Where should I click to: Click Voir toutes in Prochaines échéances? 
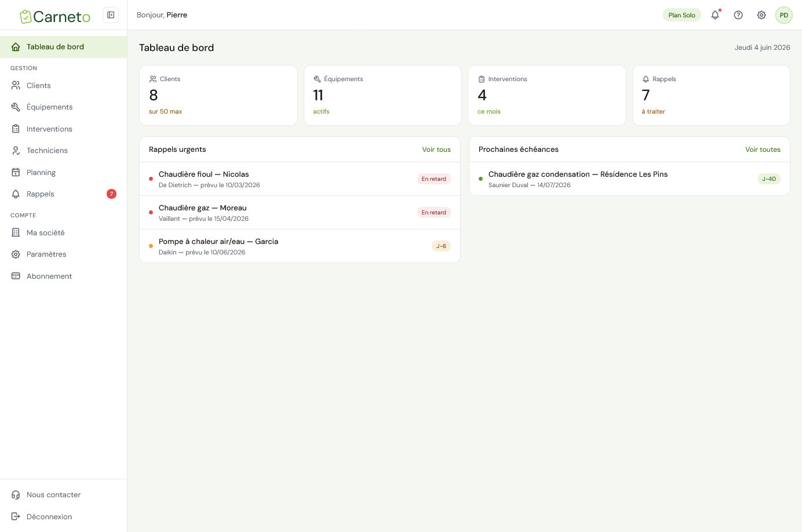point(763,150)
